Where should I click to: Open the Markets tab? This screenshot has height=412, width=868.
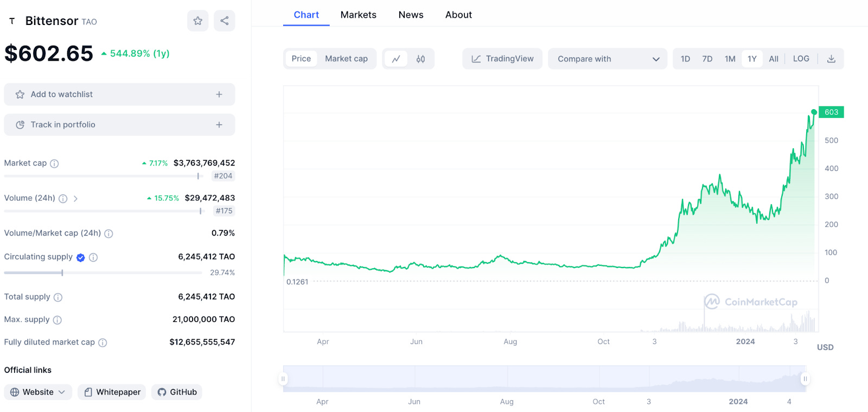coord(358,15)
